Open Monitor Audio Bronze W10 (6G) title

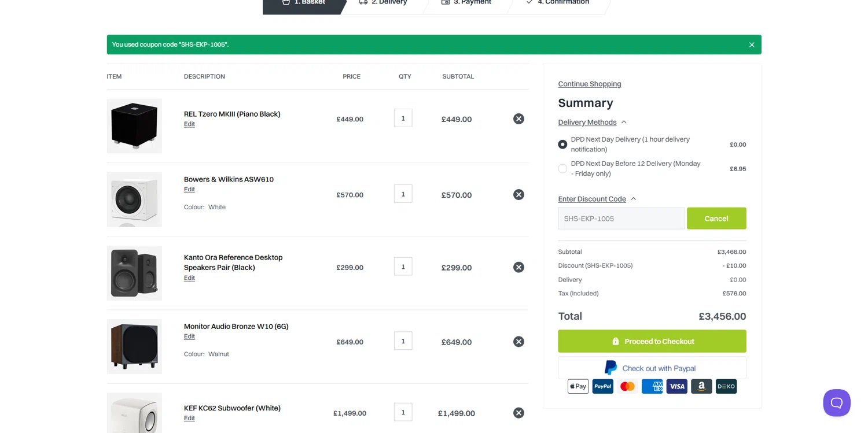coord(236,327)
